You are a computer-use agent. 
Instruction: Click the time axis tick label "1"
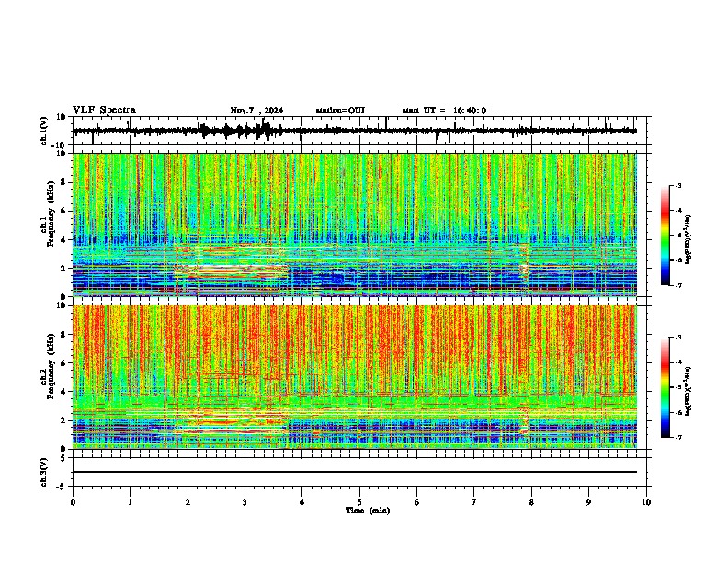click(x=130, y=502)
